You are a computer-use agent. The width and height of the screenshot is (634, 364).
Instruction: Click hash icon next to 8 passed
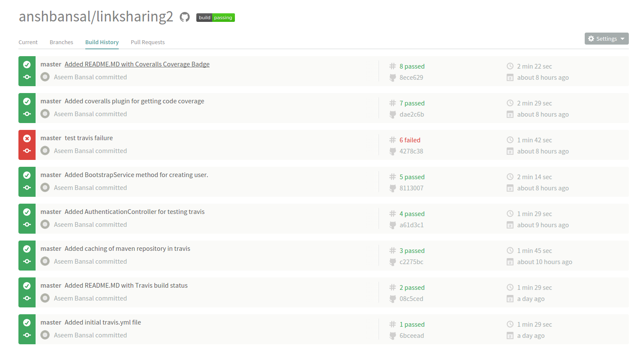click(392, 66)
